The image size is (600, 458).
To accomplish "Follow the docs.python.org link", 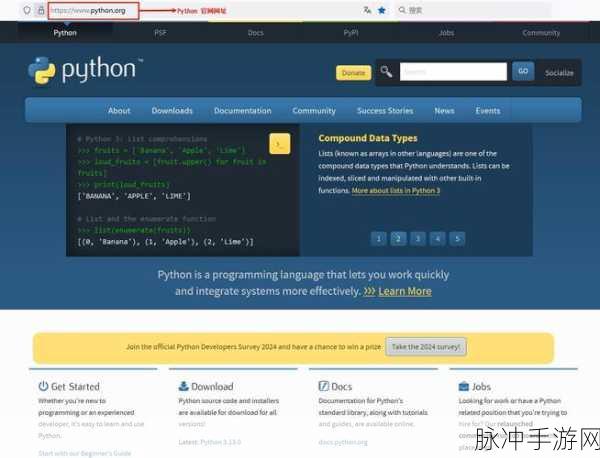I will 343,442.
